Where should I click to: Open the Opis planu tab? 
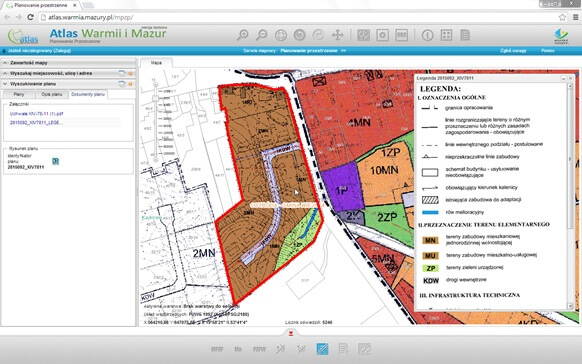(52, 94)
